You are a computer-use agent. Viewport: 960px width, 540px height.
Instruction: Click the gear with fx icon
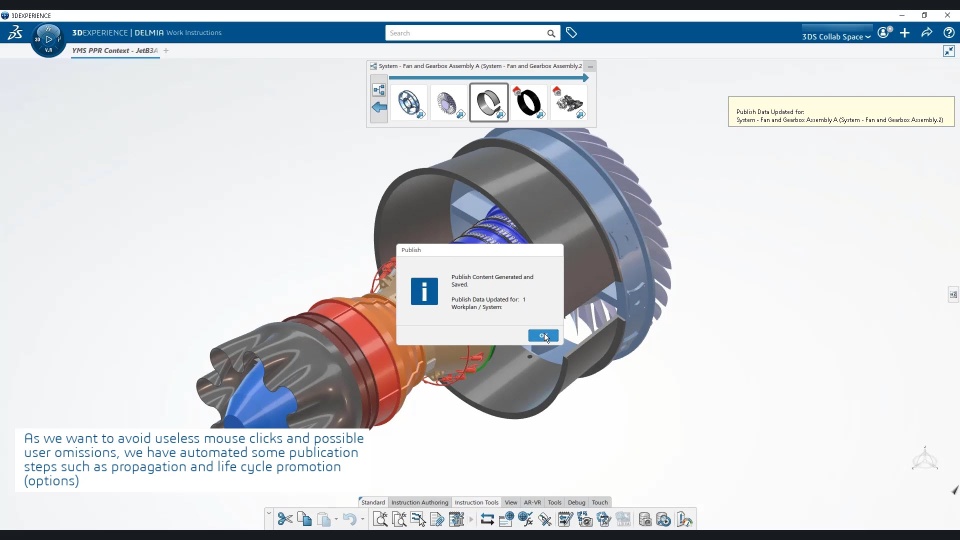(604, 520)
